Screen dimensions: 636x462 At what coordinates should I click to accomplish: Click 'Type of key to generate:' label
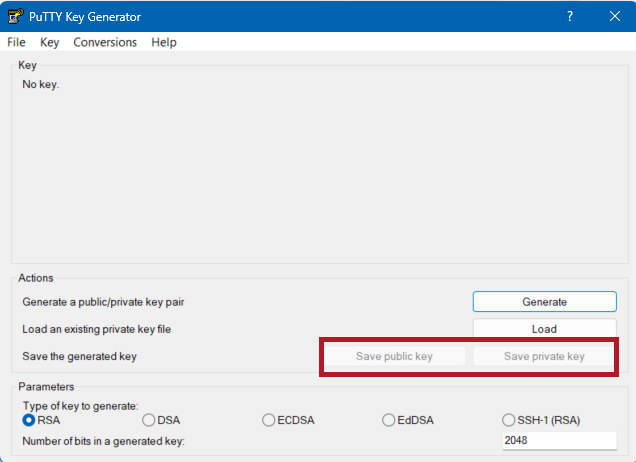[80, 406]
